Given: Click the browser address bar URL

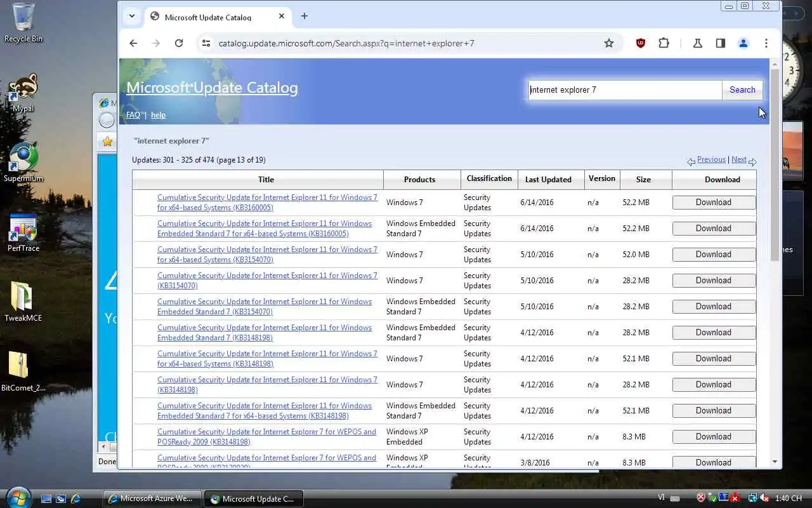Looking at the screenshot, I should (x=346, y=43).
